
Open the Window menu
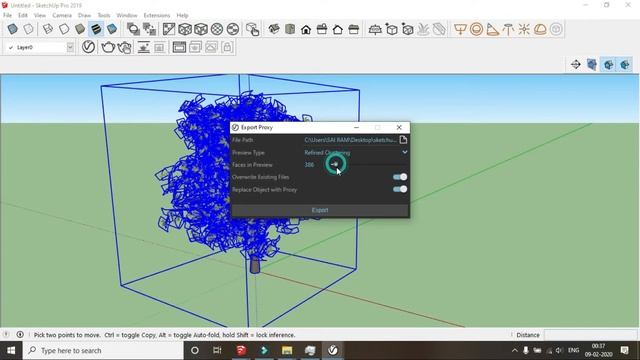(127, 15)
